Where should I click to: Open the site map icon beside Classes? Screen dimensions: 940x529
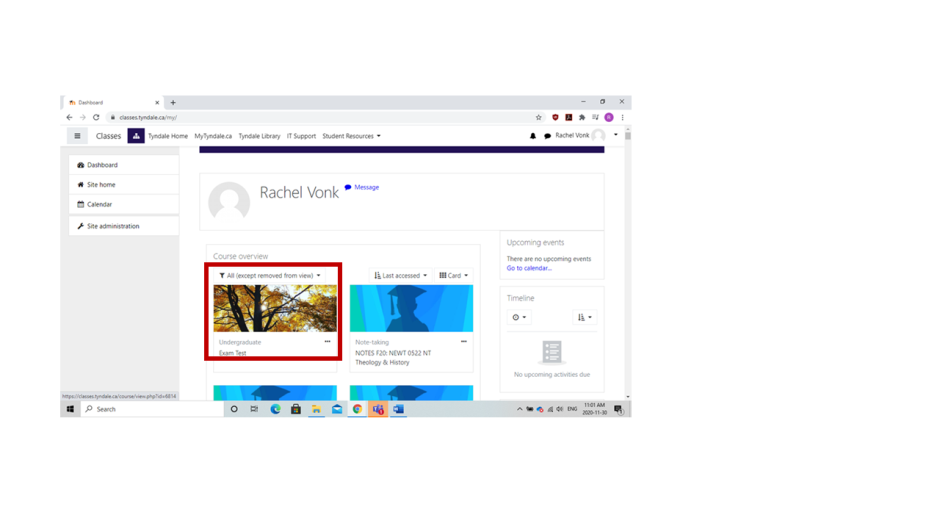coord(136,136)
